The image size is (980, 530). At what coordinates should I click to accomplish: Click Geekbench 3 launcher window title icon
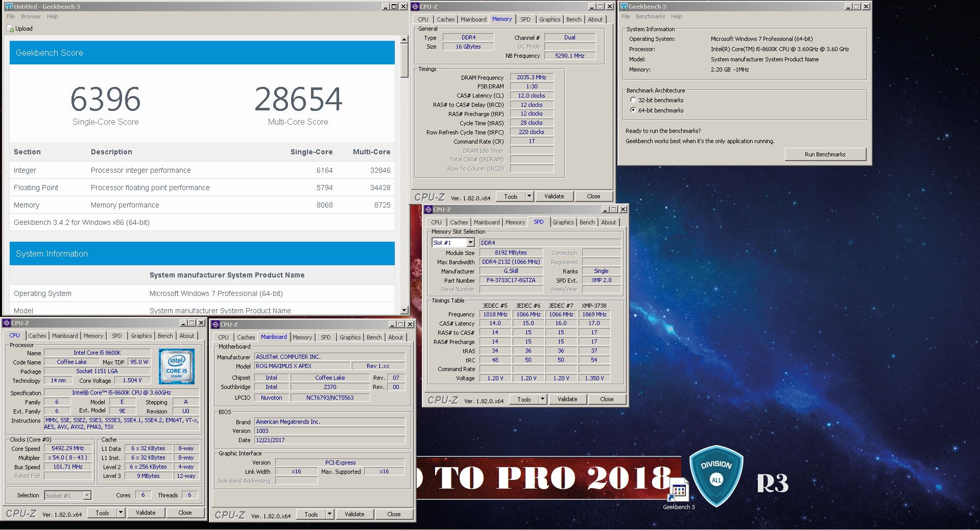pyautogui.click(x=624, y=7)
